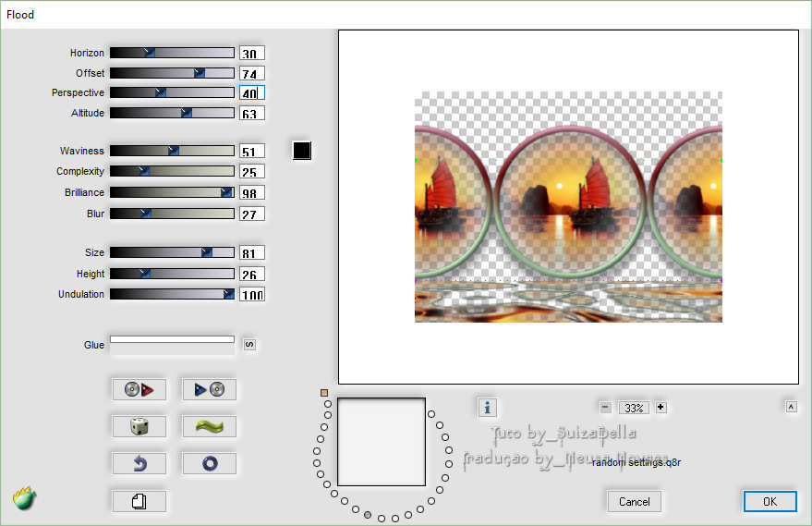Click the Glue mode 'S' button
Screen dimensions: 812x526
click(x=249, y=345)
